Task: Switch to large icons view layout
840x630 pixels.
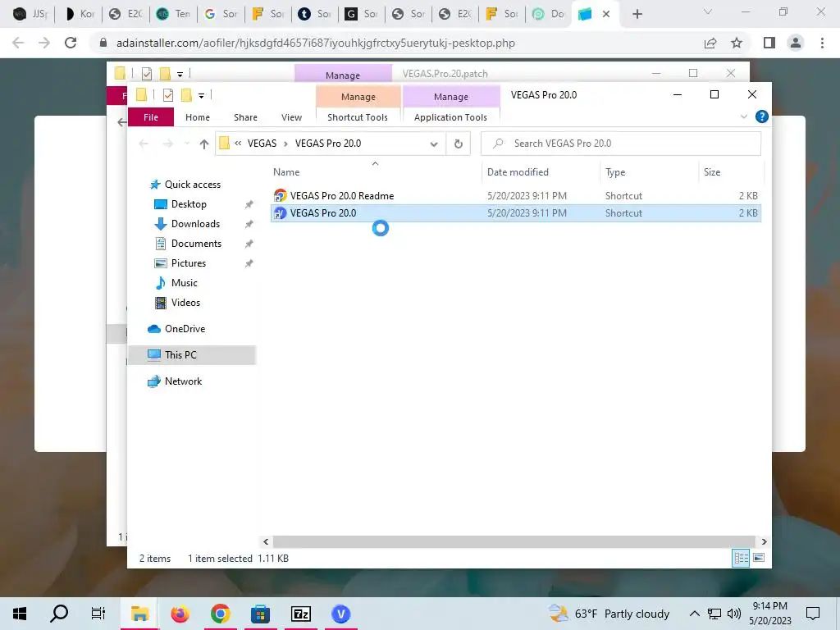Action: 759,558
